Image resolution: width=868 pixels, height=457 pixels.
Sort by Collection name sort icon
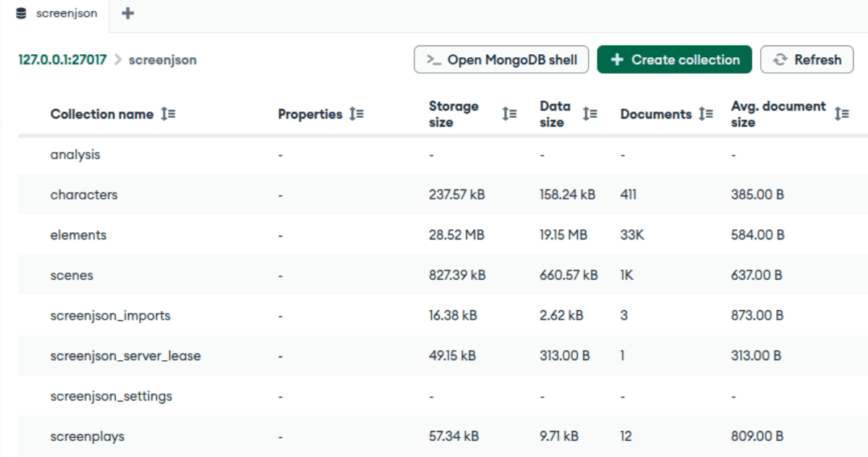pos(168,114)
